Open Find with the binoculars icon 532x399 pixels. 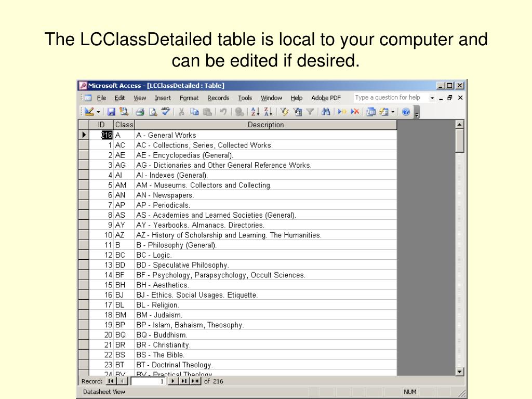coord(326,112)
